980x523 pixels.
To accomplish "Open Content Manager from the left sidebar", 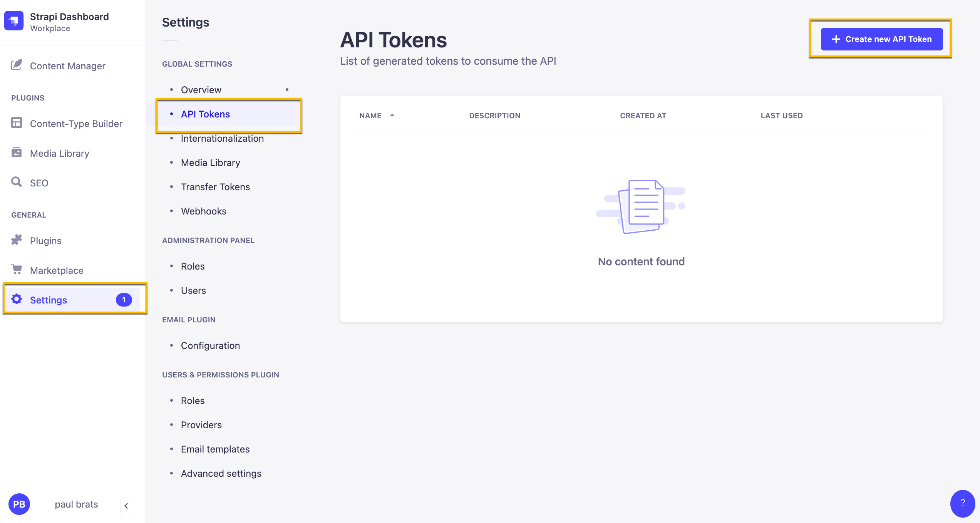I will click(68, 66).
